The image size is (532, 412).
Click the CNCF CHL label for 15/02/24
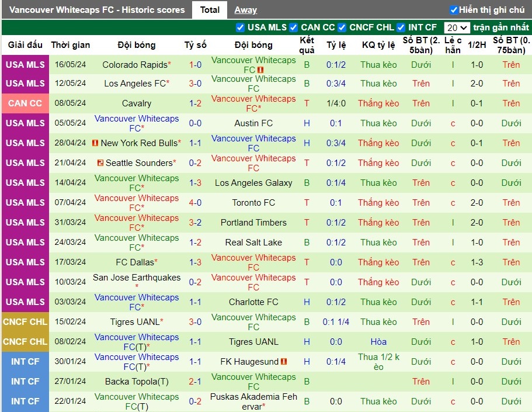coord(25,322)
